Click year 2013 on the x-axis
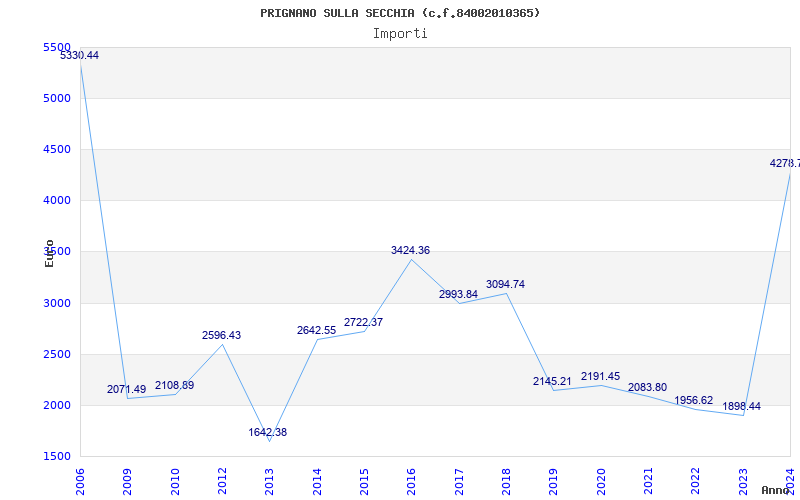800x500 pixels. click(x=269, y=479)
